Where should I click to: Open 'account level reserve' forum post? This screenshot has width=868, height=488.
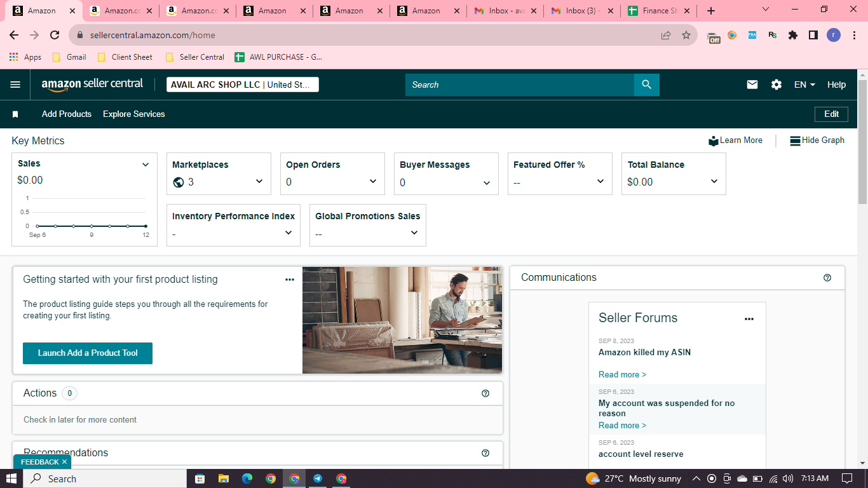[x=641, y=454]
